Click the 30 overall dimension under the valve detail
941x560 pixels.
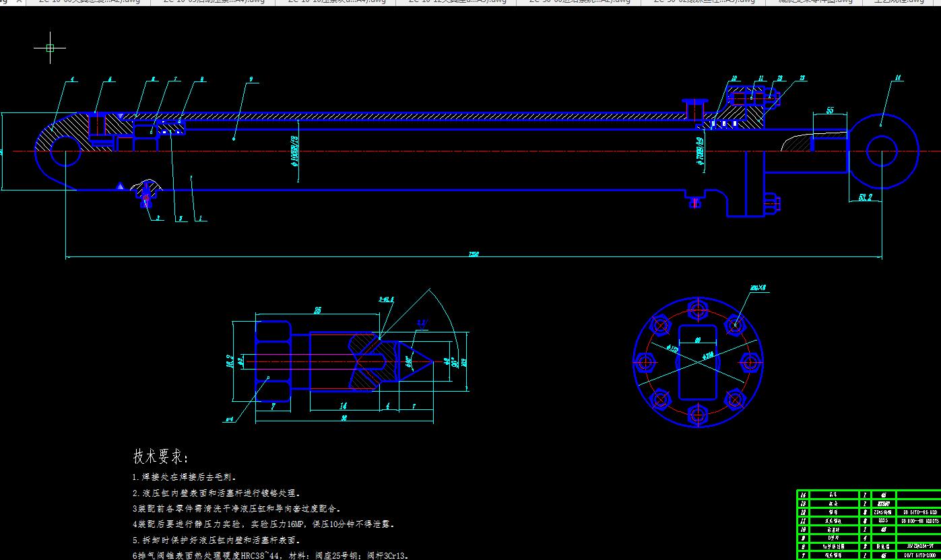click(344, 418)
